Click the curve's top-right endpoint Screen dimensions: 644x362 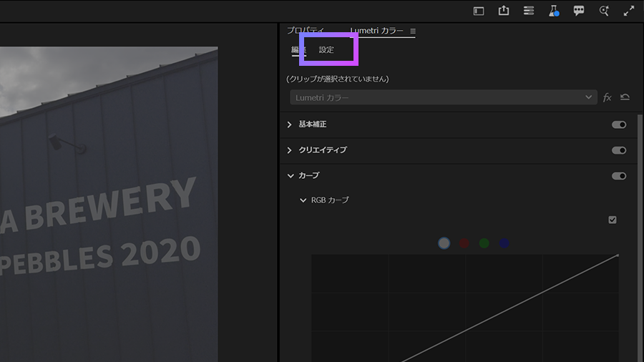(618, 255)
